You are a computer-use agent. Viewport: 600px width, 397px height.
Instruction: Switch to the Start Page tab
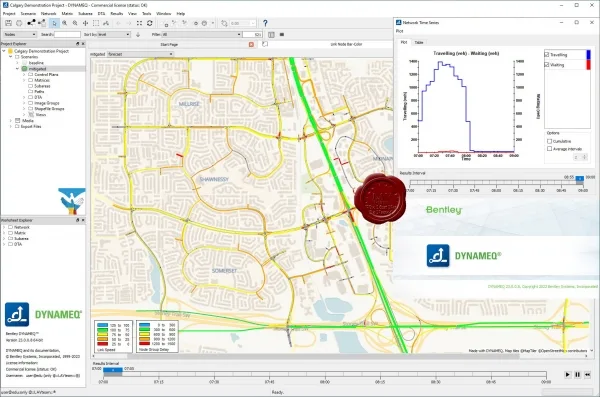click(169, 44)
